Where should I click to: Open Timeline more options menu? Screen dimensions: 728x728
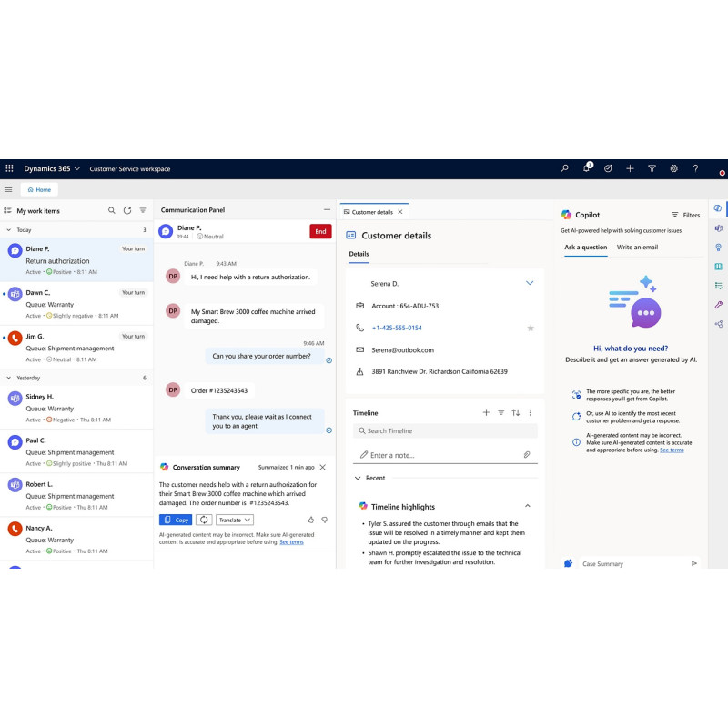pyautogui.click(x=531, y=412)
